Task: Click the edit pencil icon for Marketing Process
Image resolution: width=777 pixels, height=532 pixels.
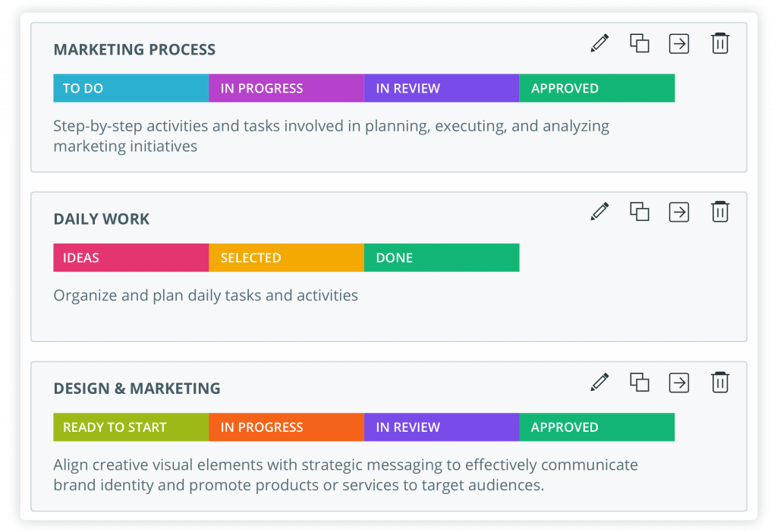Action: coord(599,43)
